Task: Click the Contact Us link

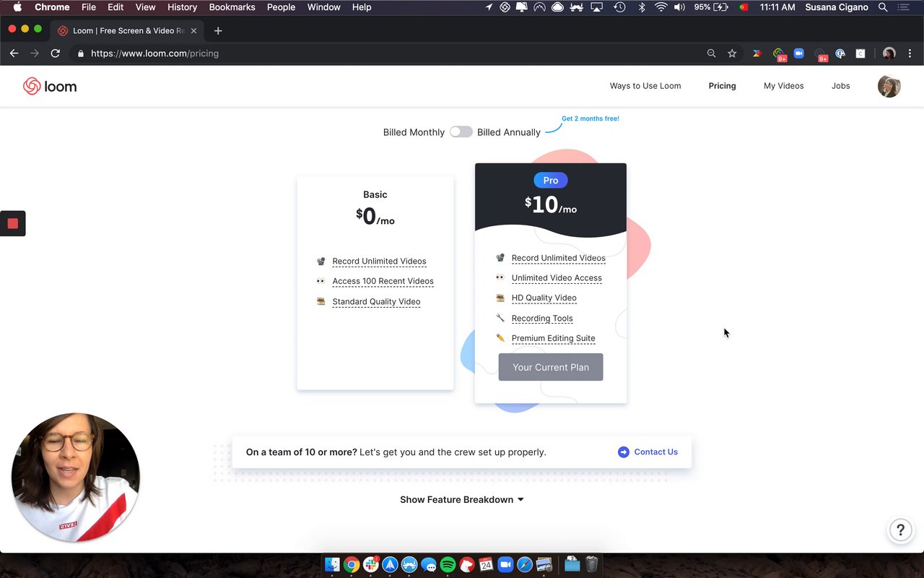Action: point(655,452)
